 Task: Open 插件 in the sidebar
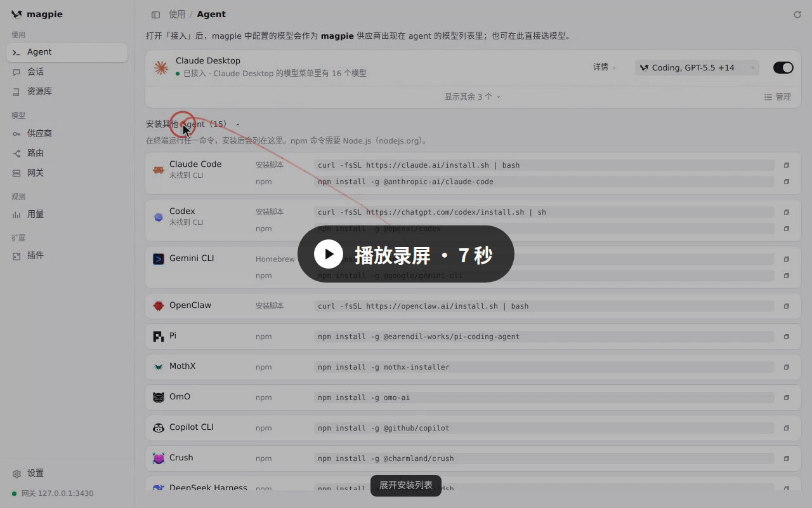pyautogui.click(x=67, y=255)
